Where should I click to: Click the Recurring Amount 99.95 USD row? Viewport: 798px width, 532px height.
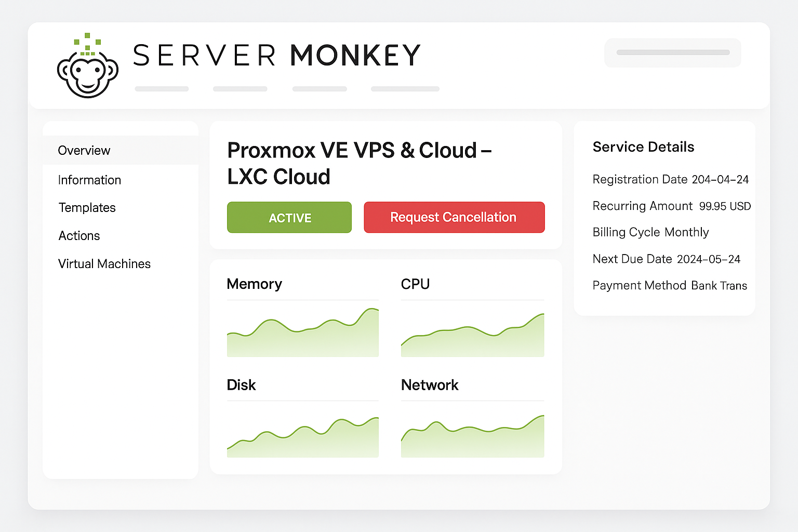click(x=672, y=206)
